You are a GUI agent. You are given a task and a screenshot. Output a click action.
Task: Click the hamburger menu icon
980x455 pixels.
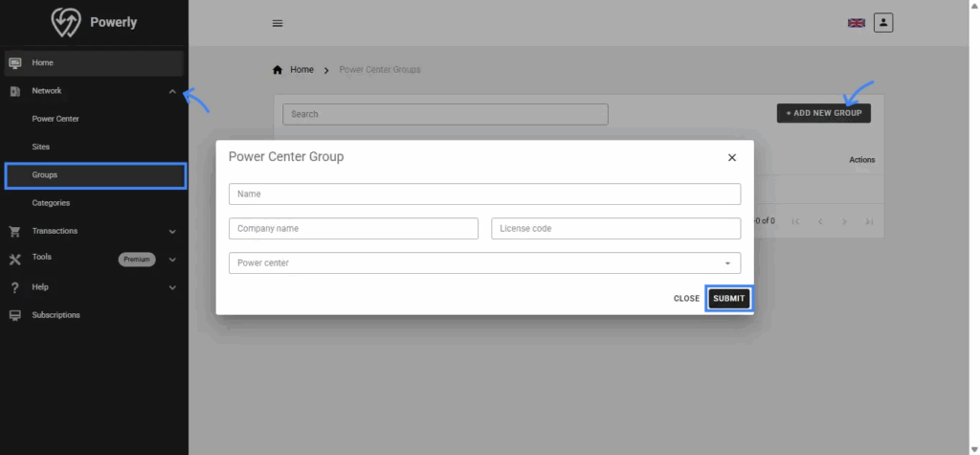278,23
